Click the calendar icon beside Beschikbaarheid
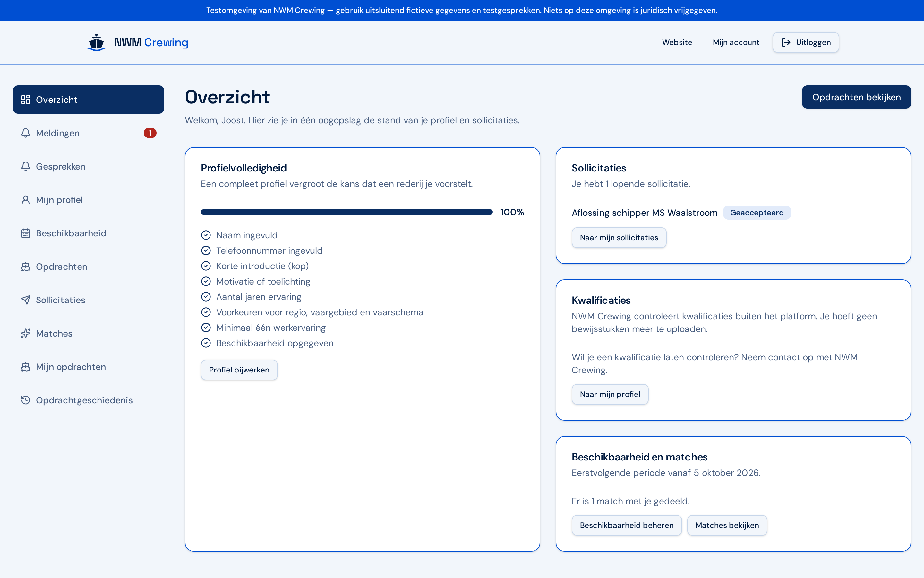Image resolution: width=924 pixels, height=578 pixels. 26,233
